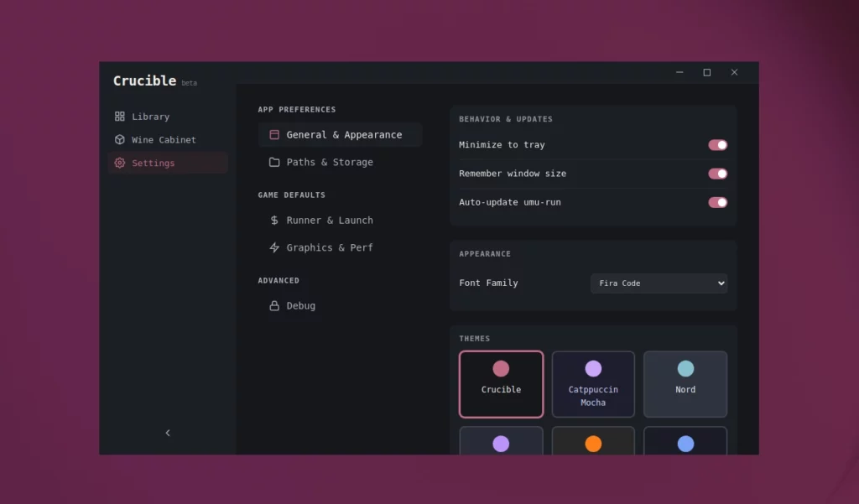Click the General & Appearance layout icon
Viewport: 859px width, 504px height.
(x=273, y=135)
